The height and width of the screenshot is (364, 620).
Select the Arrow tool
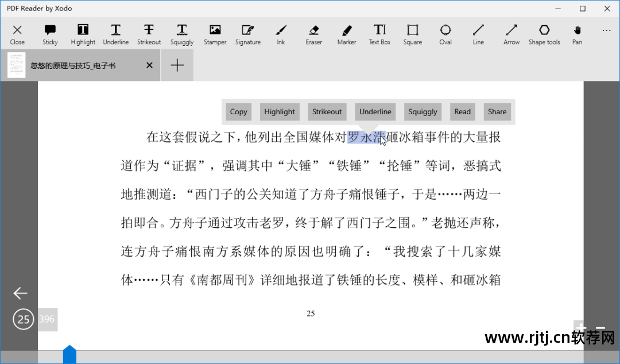coord(511,35)
